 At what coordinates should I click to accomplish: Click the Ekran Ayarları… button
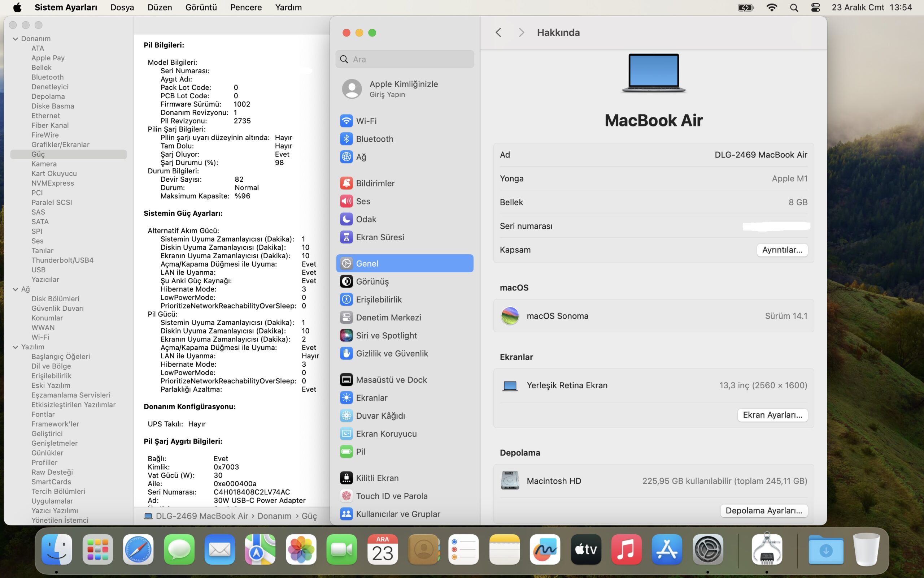[772, 415]
